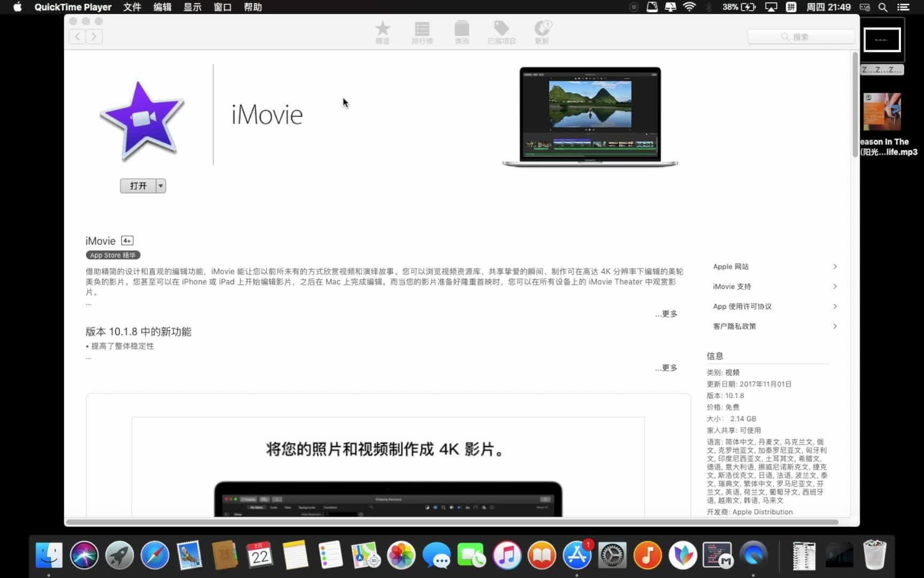The height and width of the screenshot is (578, 924).
Task: Expand the app description with its …更多
Action: (x=666, y=314)
